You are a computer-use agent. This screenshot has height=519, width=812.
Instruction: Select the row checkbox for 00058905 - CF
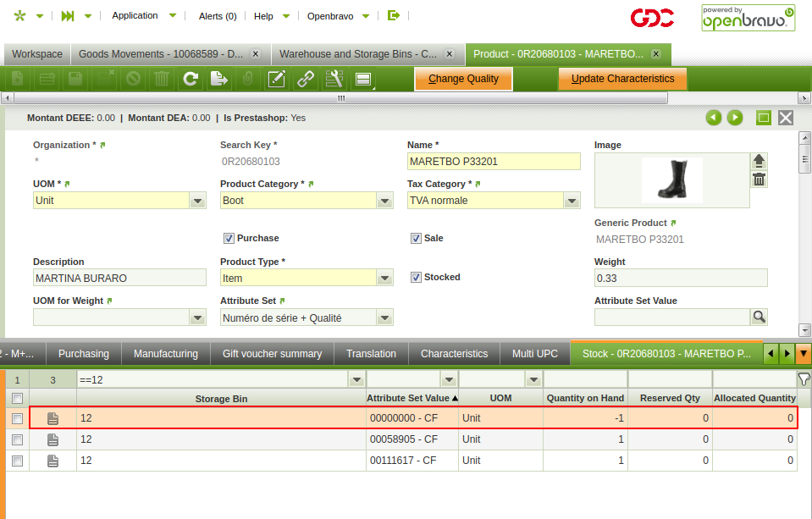pos(17,439)
